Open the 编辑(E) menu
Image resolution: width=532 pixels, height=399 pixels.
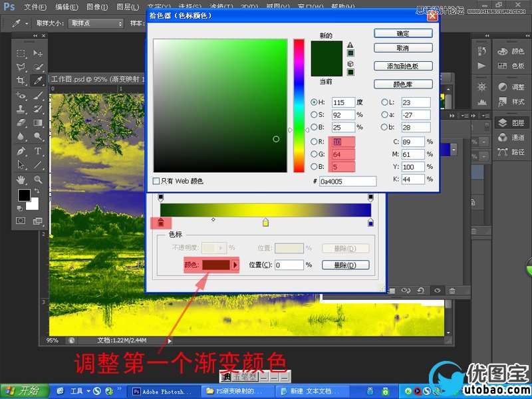(66, 7)
